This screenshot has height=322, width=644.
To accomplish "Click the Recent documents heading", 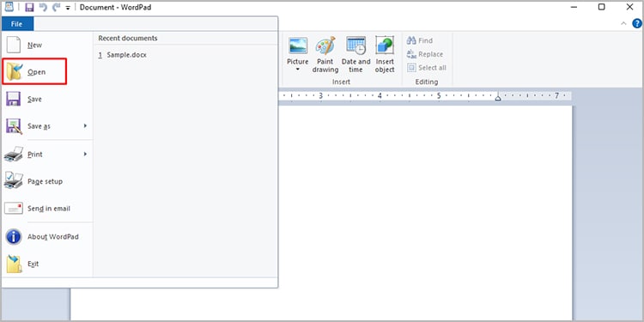I will click(128, 38).
